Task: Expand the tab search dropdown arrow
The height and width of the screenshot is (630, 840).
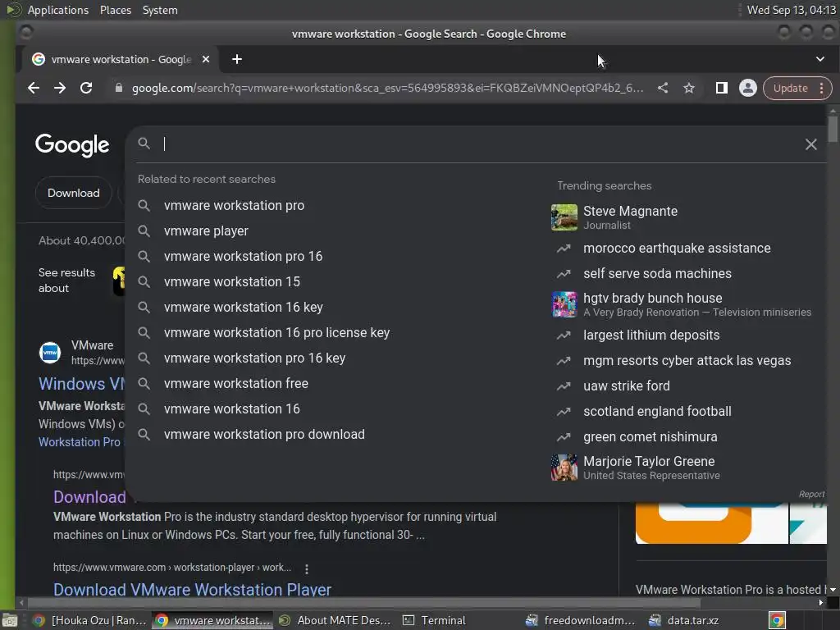Action: 820,59
